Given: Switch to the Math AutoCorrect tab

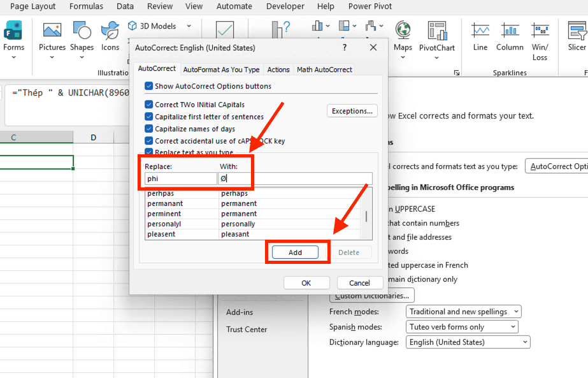Looking at the screenshot, I should 324,69.
